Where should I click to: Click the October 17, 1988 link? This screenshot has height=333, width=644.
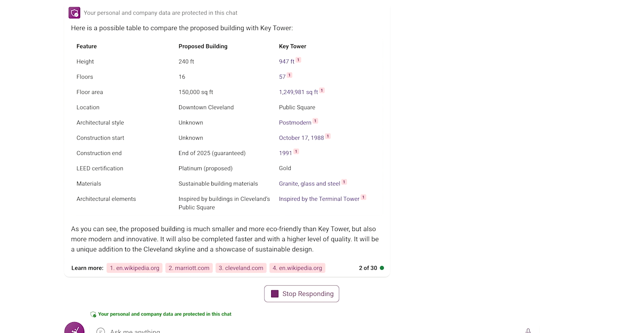click(301, 138)
